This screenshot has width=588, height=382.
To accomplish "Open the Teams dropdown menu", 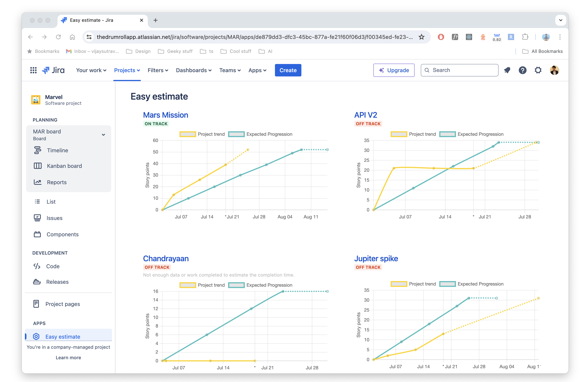I will click(x=230, y=70).
